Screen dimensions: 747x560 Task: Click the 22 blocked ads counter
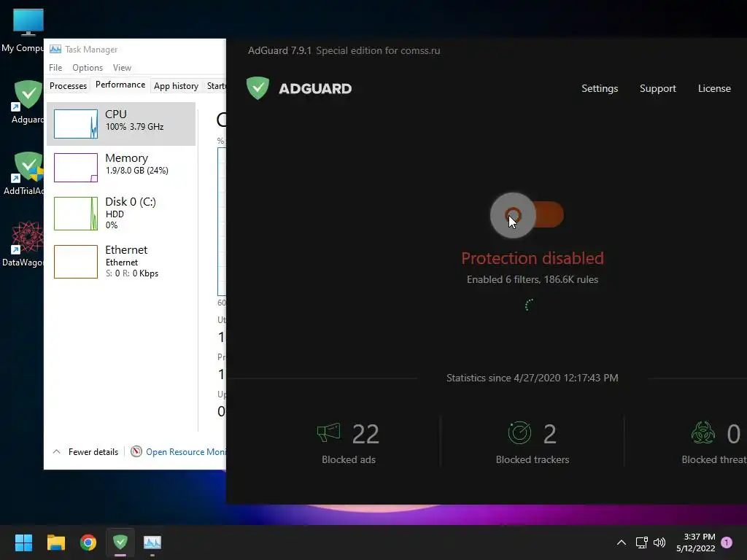coord(365,435)
